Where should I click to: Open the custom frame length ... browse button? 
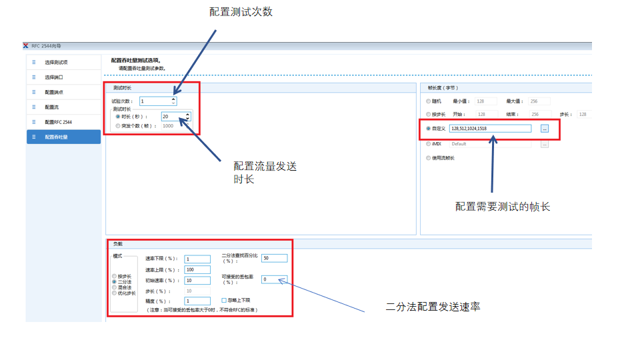(x=545, y=129)
